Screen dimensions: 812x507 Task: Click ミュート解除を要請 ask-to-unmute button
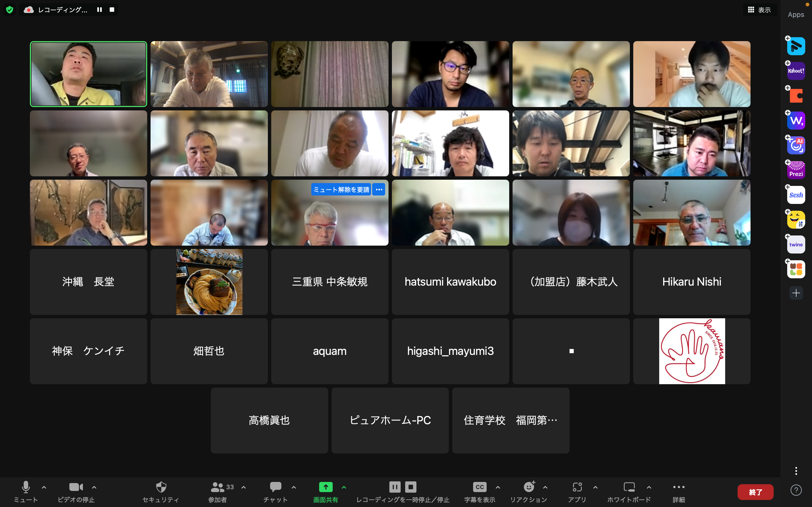341,190
